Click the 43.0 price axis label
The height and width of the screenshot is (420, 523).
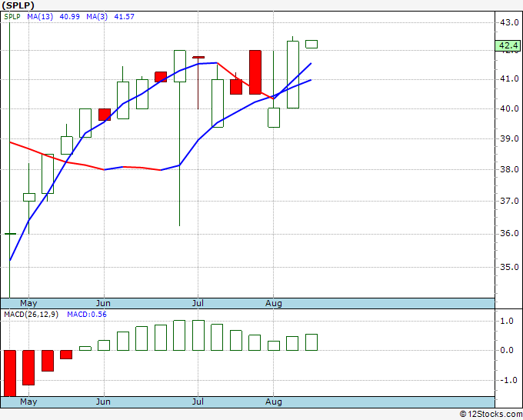tap(509, 22)
